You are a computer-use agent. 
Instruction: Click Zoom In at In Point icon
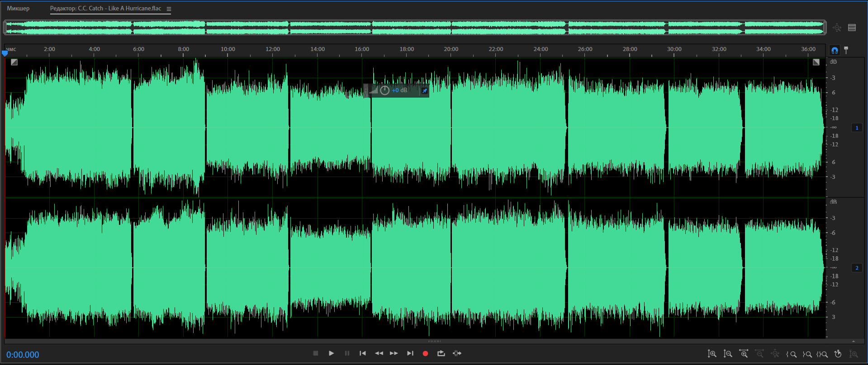point(791,354)
